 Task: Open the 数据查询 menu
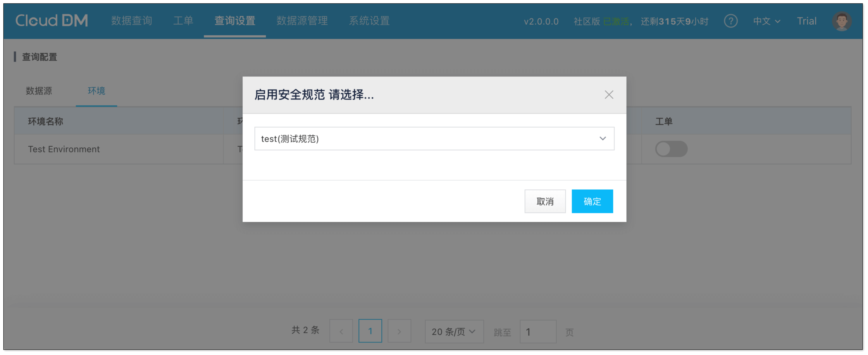tap(131, 20)
